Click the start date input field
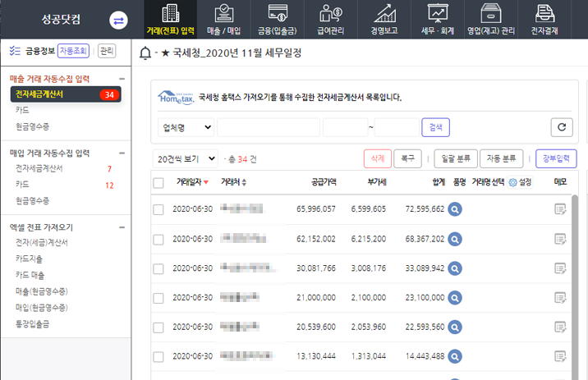588x380 pixels. point(346,127)
